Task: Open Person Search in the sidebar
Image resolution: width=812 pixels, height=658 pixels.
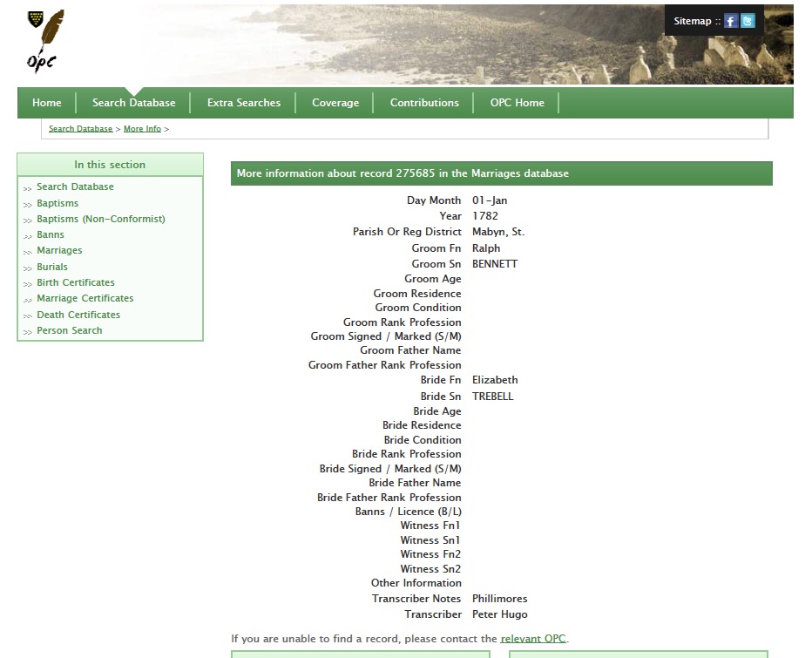Action: tap(70, 330)
